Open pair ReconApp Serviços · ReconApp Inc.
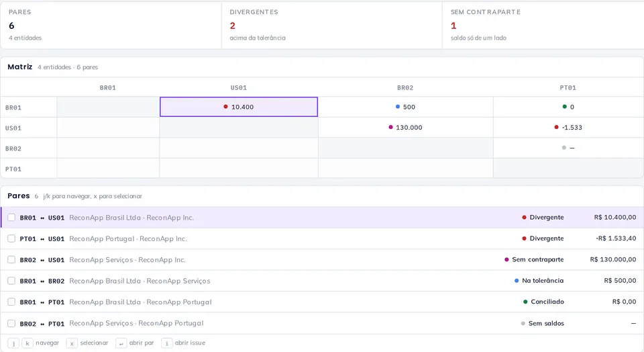Screen dimensions: 644x352 322,259
